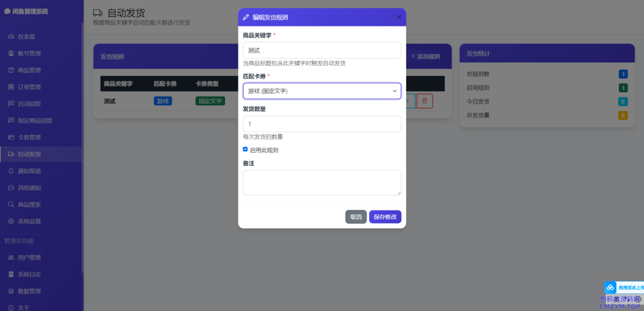Click the 商品搜索 magnifier icon
Image resolution: width=644 pixels, height=311 pixels.
coord(11,204)
